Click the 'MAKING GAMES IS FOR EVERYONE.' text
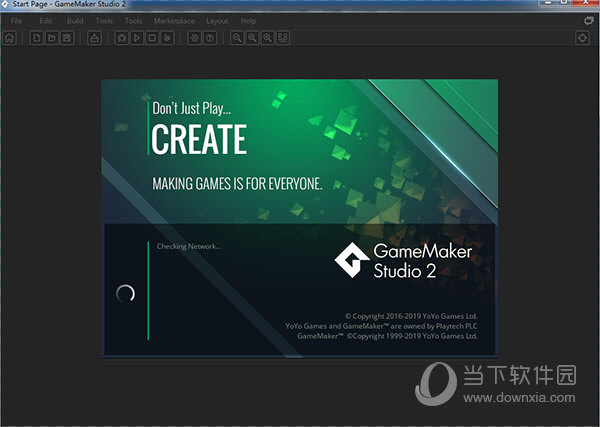 [x=237, y=184]
